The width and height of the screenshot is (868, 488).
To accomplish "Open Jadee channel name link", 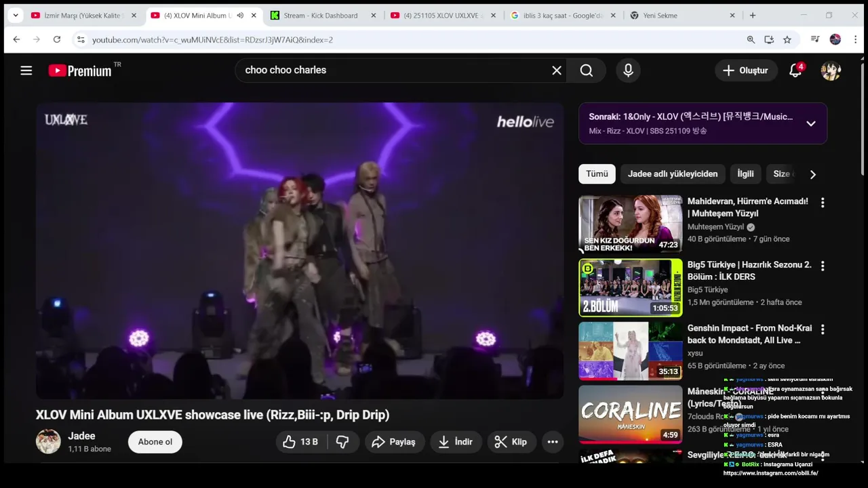I will [x=81, y=436].
